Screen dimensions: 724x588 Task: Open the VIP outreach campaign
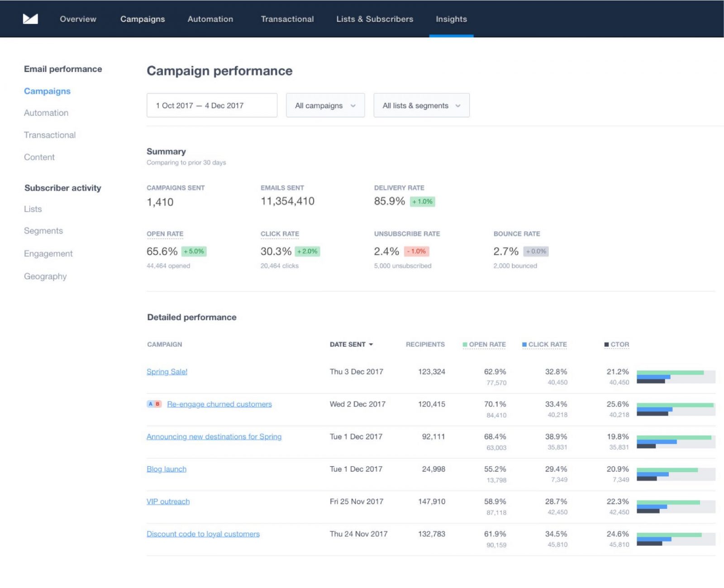click(x=168, y=501)
